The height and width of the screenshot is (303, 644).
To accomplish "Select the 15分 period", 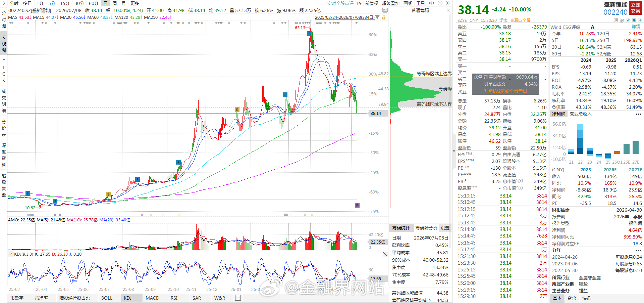I will [65, 3].
